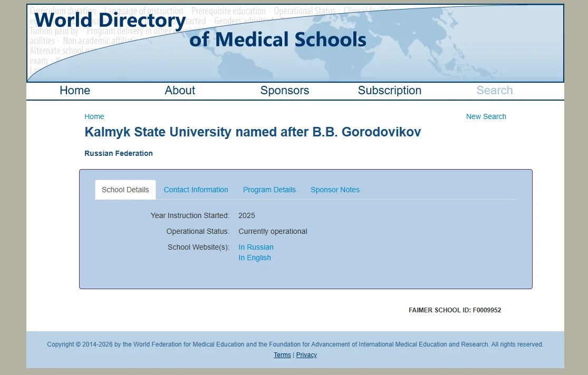Click the World Directory of Medical Schools logo title
The image size is (588, 375).
(x=200, y=29)
